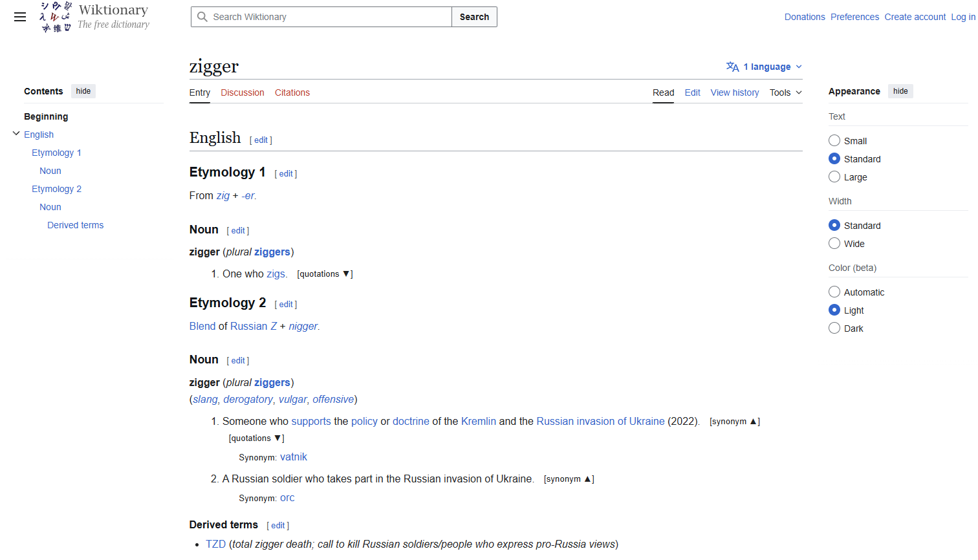
Task: Edit the Etymology 1 section
Action: 286,174
